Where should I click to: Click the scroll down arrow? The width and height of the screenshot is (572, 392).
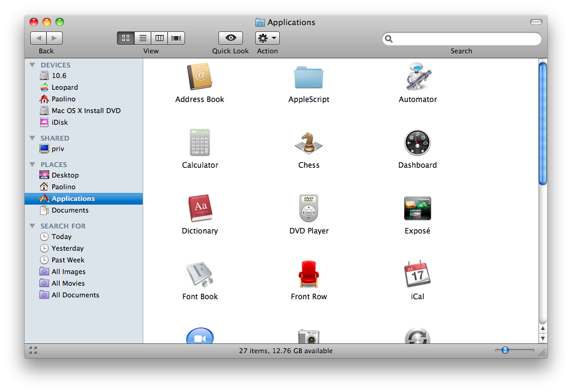click(542, 339)
